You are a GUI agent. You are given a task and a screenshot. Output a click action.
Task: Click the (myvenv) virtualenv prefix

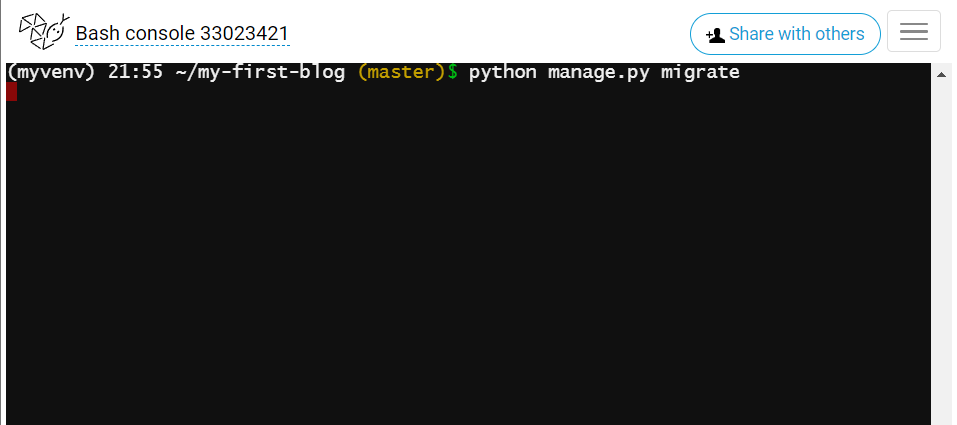[x=51, y=73]
